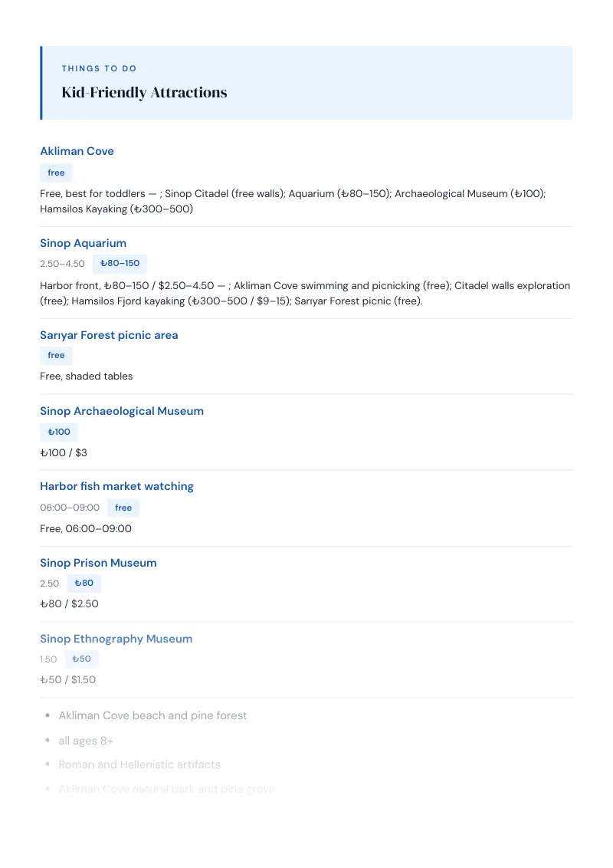Select the ₺80 price badge
Viewport: 613px width, 868px height.
coord(84,583)
